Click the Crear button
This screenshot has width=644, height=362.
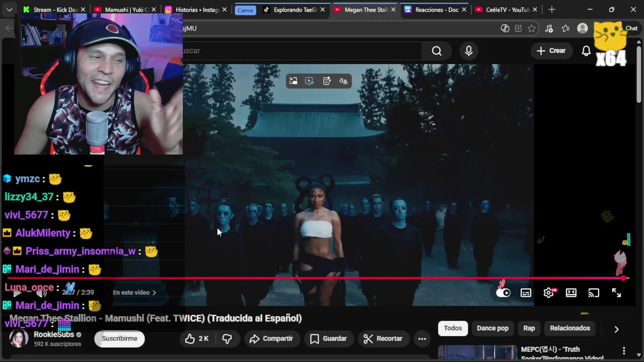coord(551,51)
